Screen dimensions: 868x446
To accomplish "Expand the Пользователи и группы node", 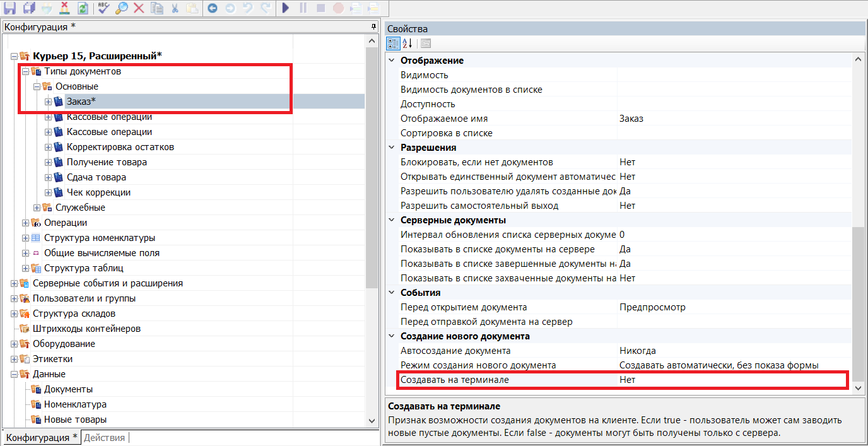I will [x=14, y=298].
